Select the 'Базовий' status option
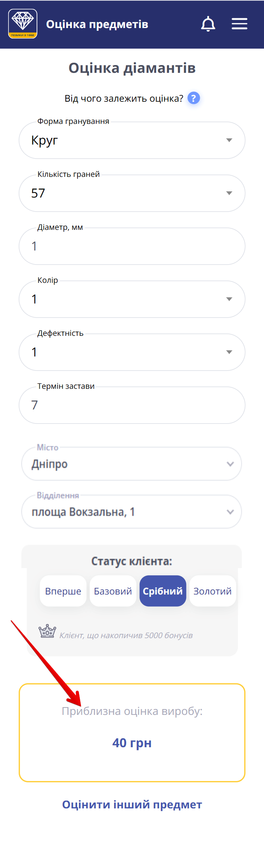The image size is (264, 868). coord(113,591)
